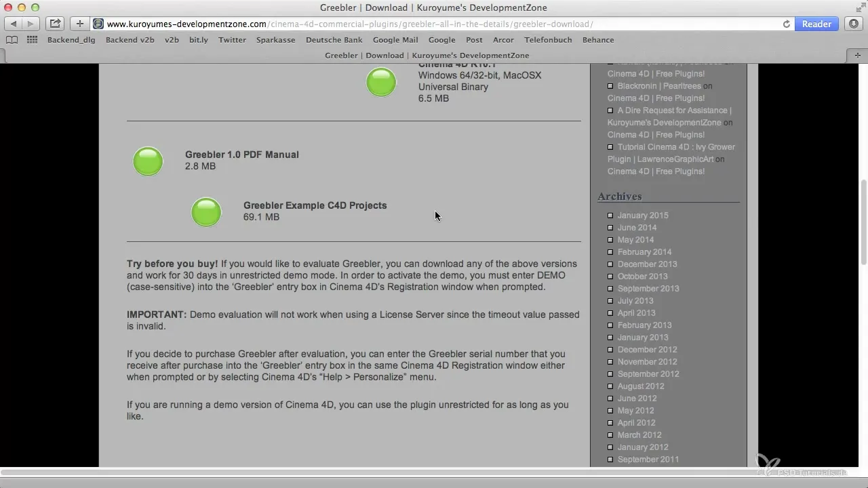Open the September 2011 archive

(x=648, y=460)
